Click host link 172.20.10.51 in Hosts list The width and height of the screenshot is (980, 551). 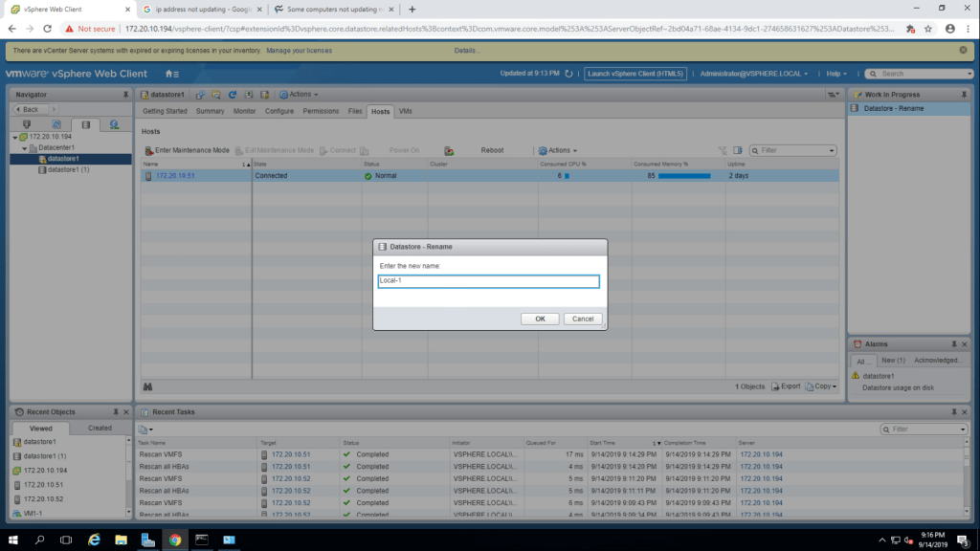175,176
